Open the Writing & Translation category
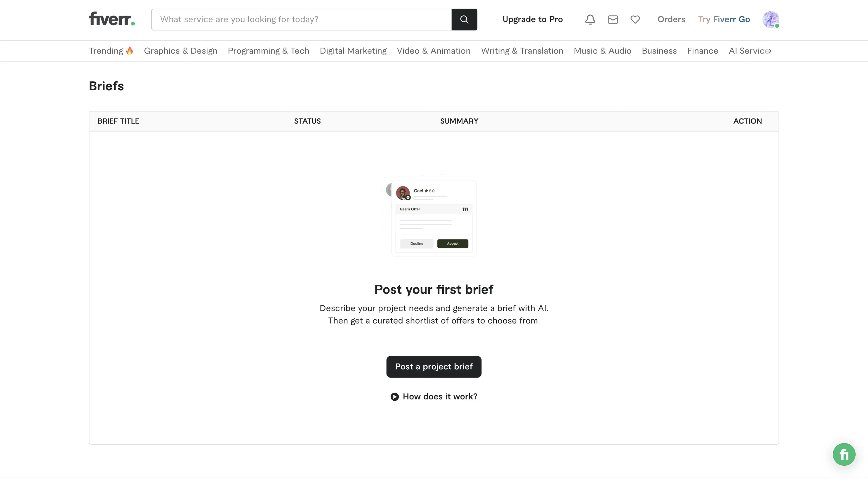Image resolution: width=868 pixels, height=488 pixels. coord(522,51)
